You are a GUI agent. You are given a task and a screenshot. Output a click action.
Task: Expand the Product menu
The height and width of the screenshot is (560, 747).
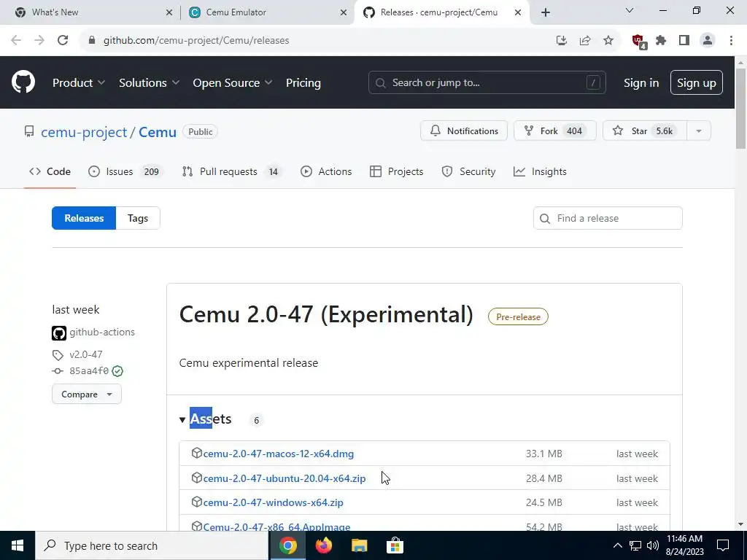click(x=79, y=83)
